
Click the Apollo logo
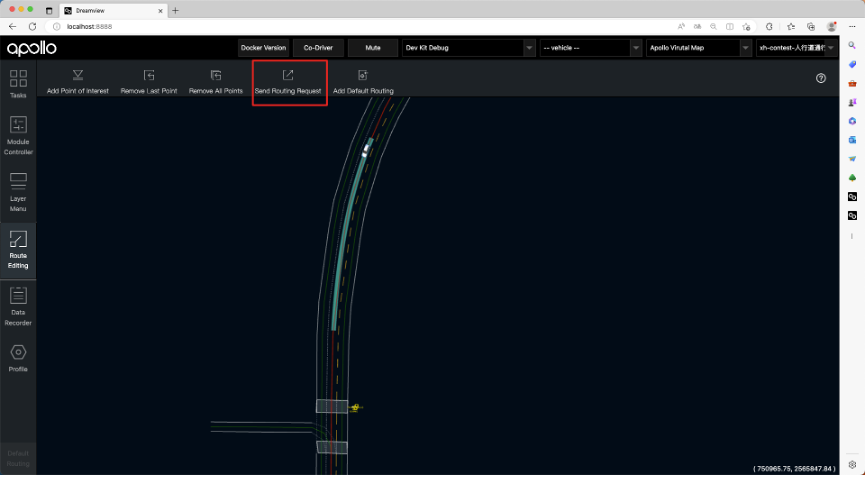[x=31, y=48]
